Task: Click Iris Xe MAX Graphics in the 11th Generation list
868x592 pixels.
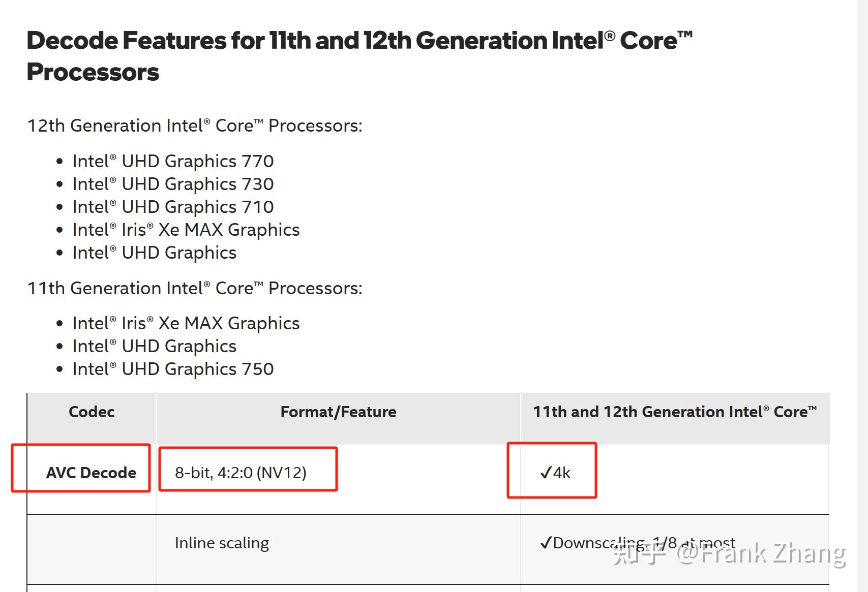Action: point(186,323)
